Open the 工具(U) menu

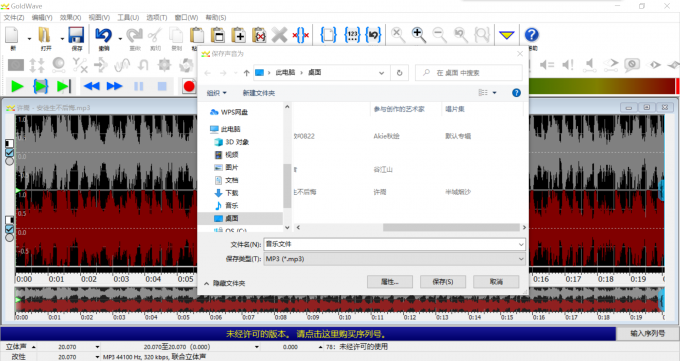point(128,17)
